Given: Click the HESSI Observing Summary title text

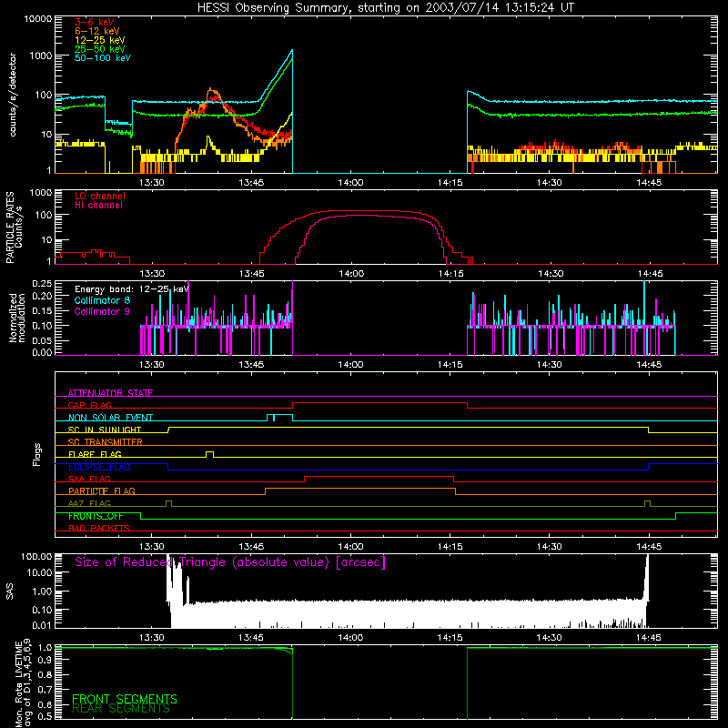Looking at the screenshot, I should [385, 8].
